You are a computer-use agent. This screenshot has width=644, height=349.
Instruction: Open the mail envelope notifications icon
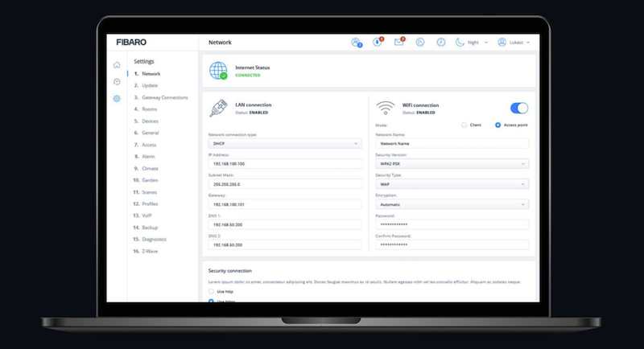(398, 42)
